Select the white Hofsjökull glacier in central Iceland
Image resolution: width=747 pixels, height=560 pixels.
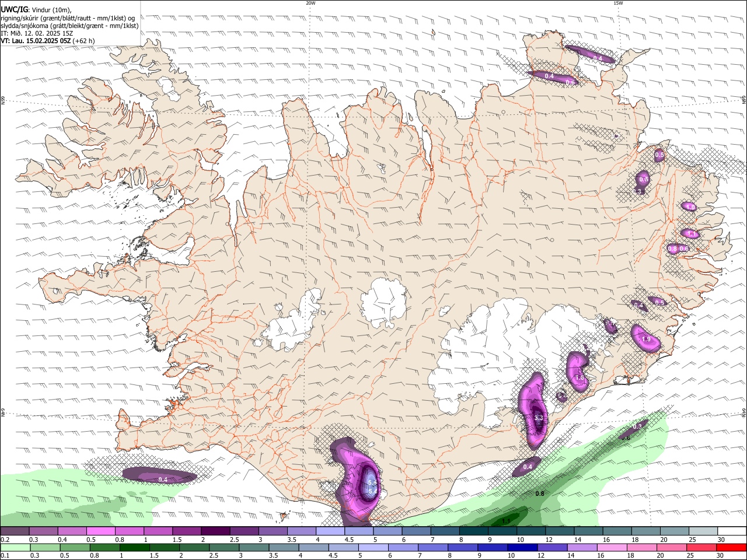tap(384, 302)
